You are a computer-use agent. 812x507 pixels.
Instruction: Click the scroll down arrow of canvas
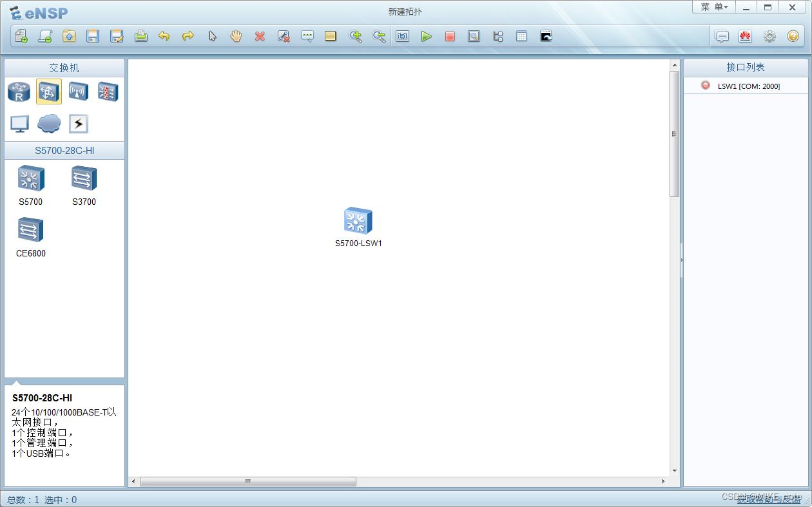pyautogui.click(x=675, y=471)
